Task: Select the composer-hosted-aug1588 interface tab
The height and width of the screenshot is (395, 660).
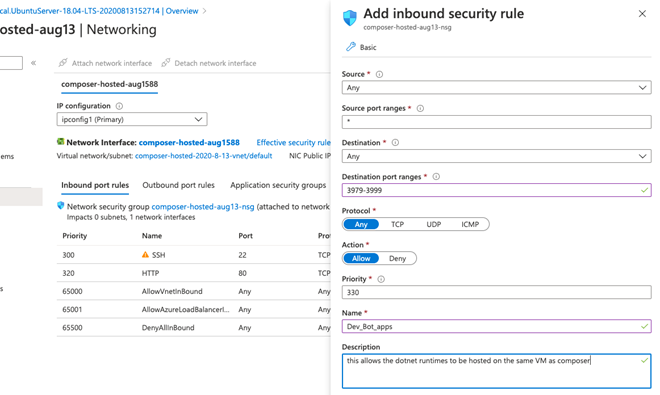Action: 109,84
